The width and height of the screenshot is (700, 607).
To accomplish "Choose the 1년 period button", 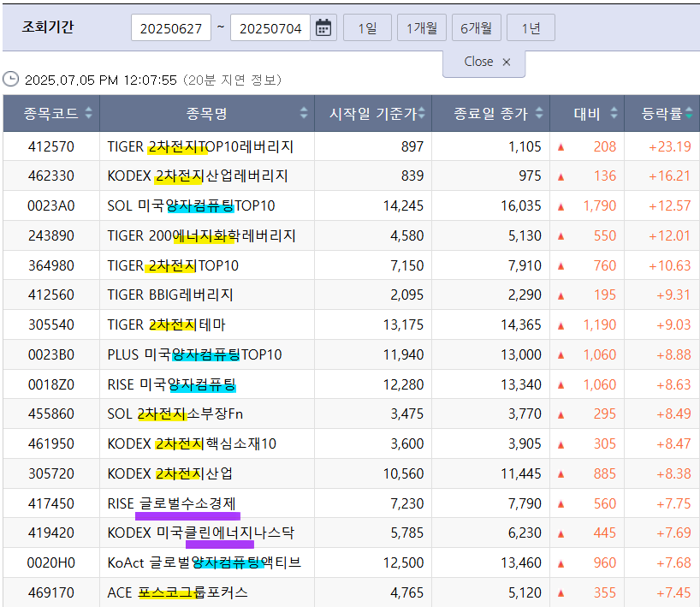I will tap(531, 28).
